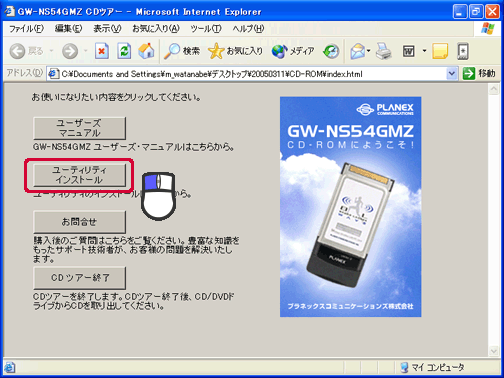The height and width of the screenshot is (378, 504).
Task: Click the GW-NS54GMZ product banner image
Action: 350,207
